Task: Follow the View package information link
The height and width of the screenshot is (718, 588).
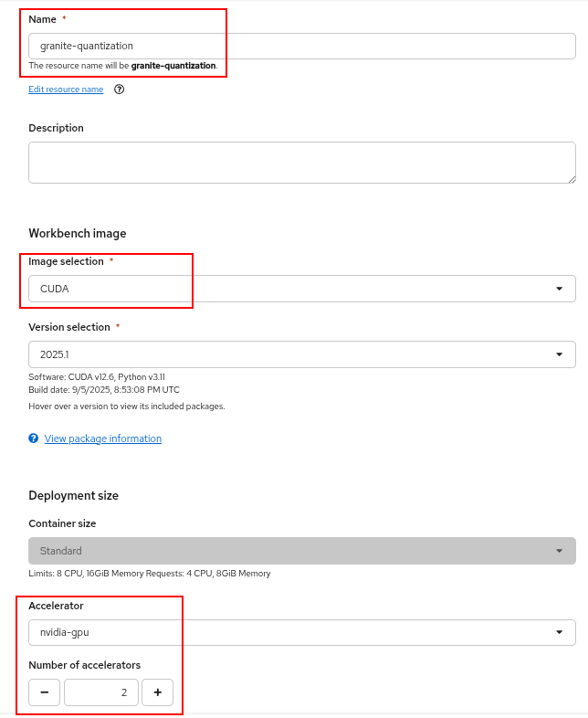Action: (103, 438)
